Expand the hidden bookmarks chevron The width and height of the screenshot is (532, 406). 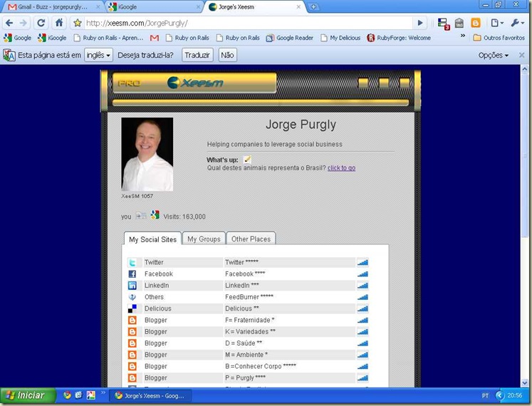(x=463, y=36)
